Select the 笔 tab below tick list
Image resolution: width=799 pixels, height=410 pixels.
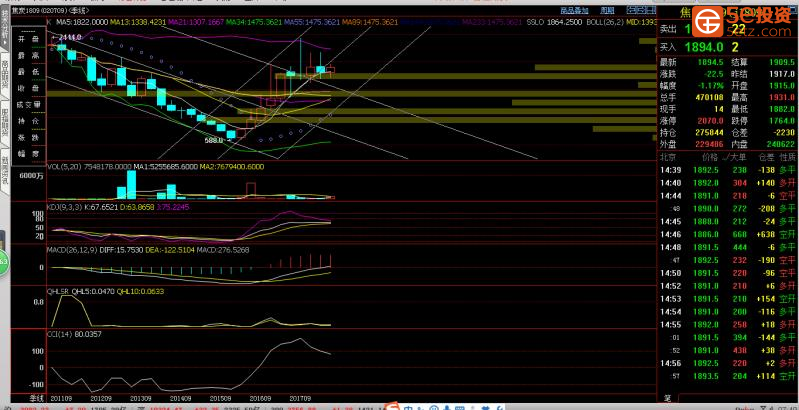667,398
